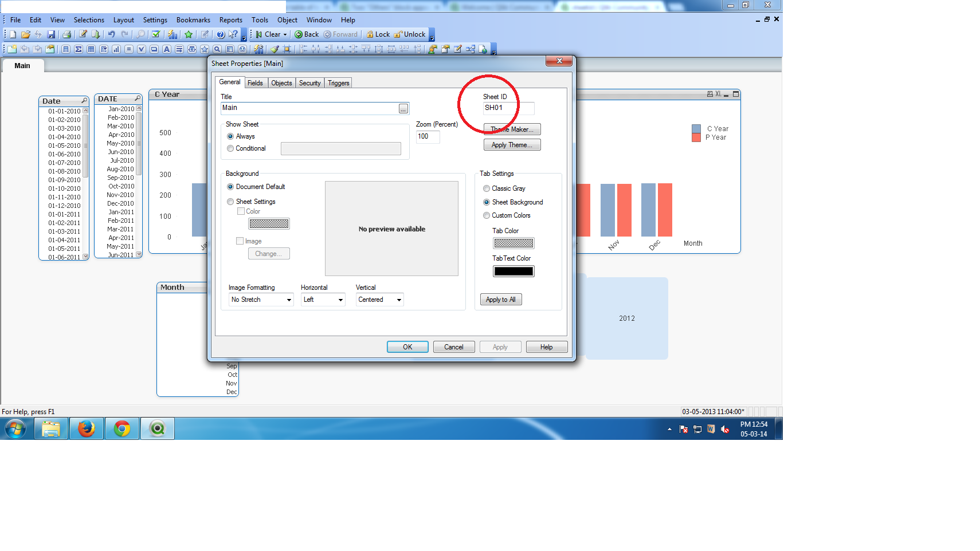
Task: Click the New document icon in toolbar
Action: [13, 34]
